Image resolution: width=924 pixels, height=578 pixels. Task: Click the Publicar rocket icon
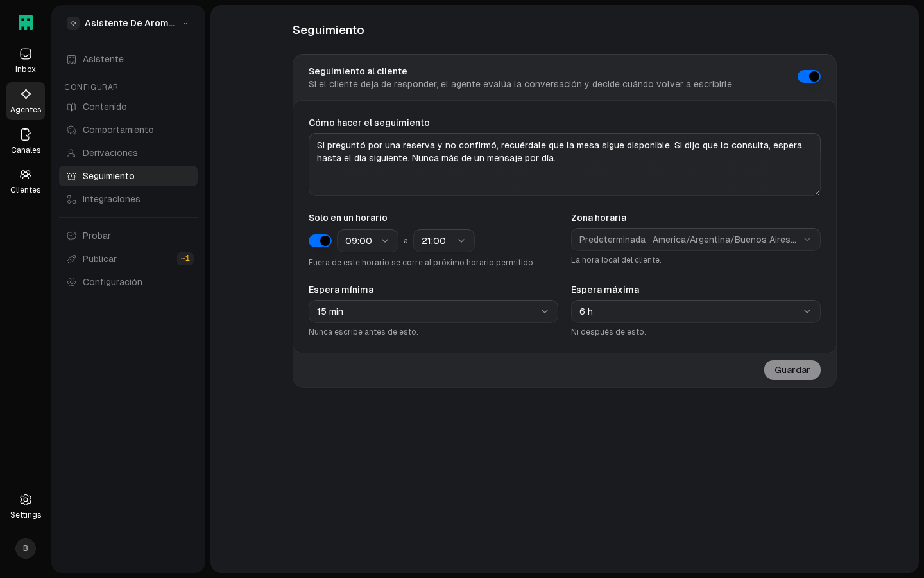[x=72, y=259]
